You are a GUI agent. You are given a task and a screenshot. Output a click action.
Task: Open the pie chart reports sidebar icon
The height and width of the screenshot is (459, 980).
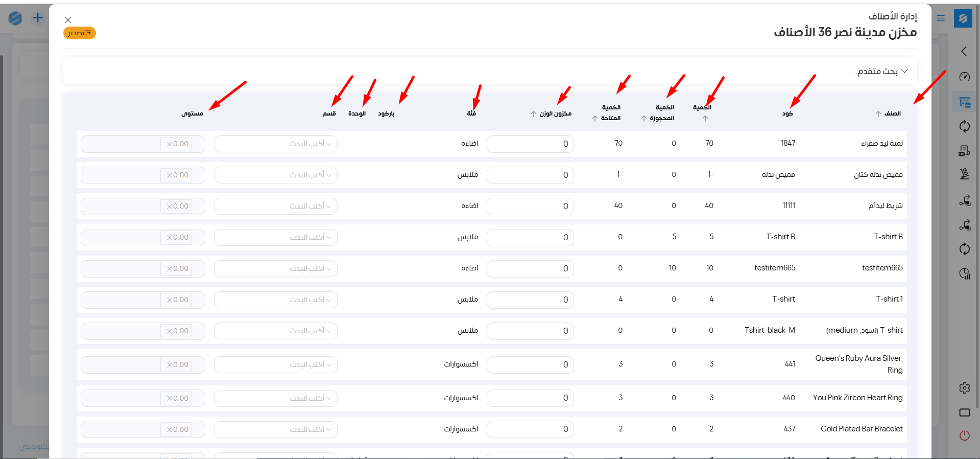pos(964,274)
